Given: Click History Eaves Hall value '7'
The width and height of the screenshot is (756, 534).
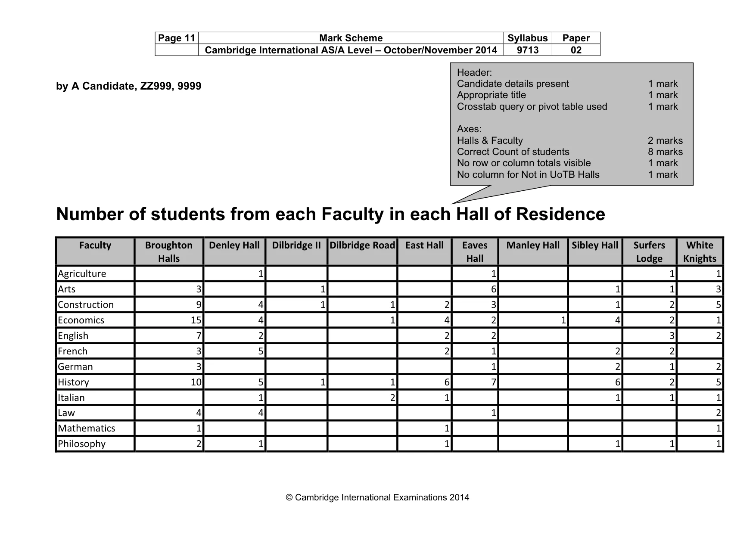Looking at the screenshot, I should 494,382.
